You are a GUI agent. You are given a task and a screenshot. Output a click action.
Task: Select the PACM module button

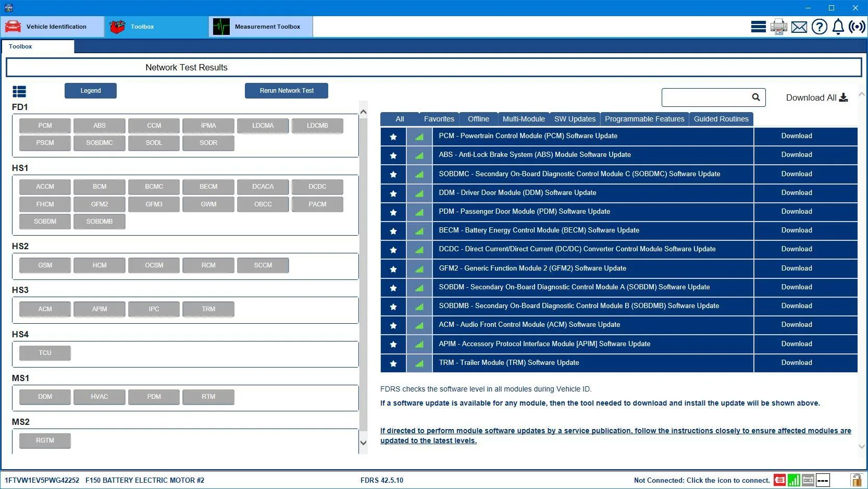pyautogui.click(x=317, y=204)
